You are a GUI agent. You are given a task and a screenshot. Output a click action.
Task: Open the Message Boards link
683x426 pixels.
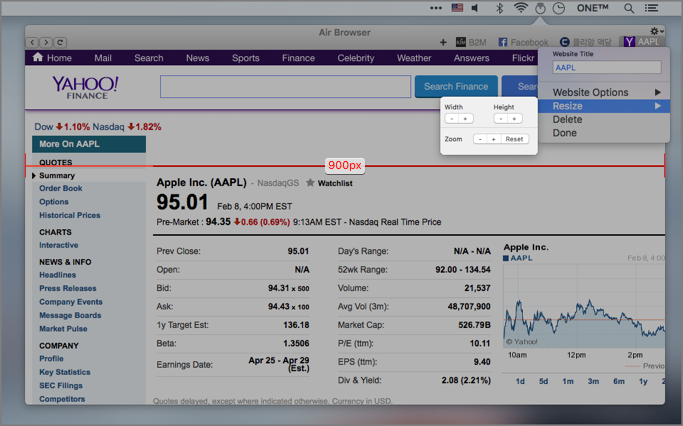[x=70, y=315]
